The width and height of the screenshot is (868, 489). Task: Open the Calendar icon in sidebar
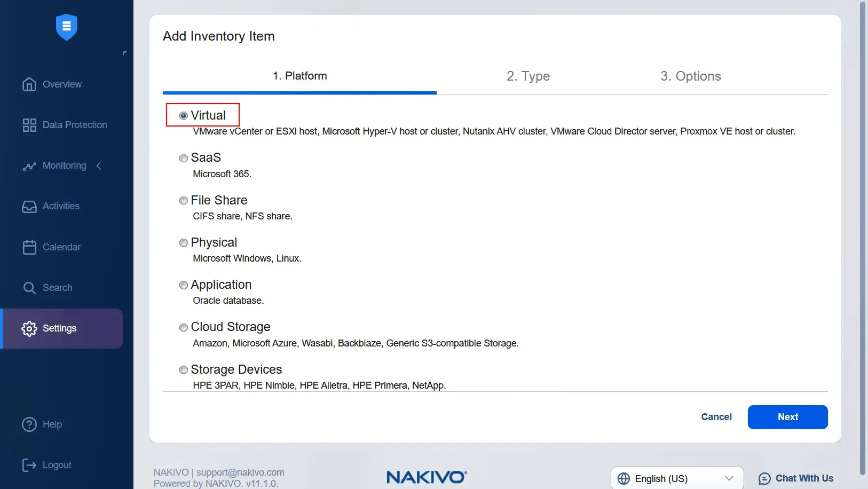29,247
